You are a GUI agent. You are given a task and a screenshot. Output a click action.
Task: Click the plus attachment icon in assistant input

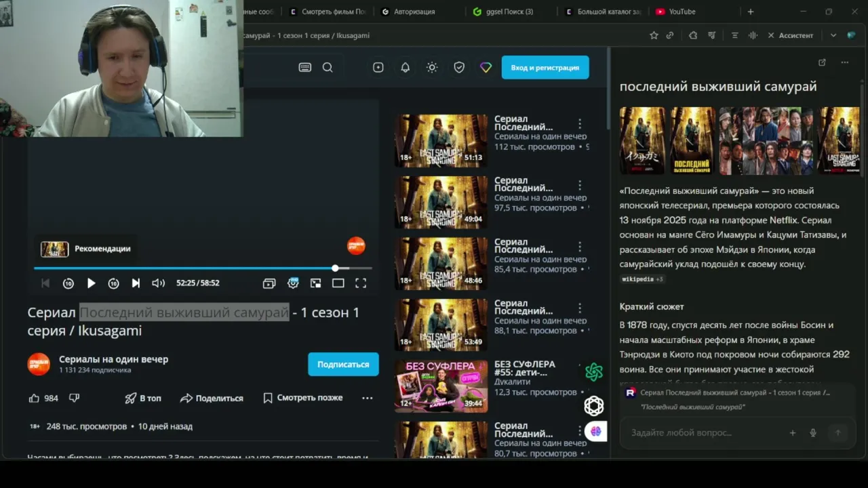point(792,432)
